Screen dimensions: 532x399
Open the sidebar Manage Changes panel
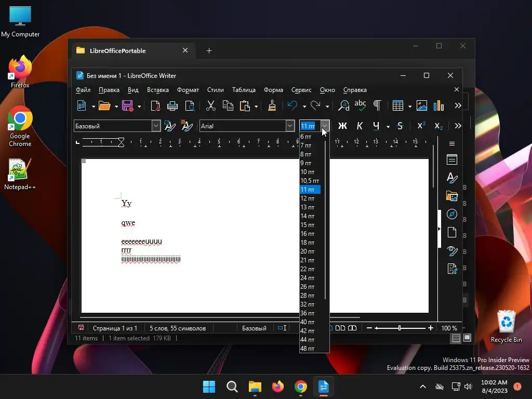pyautogui.click(x=452, y=269)
